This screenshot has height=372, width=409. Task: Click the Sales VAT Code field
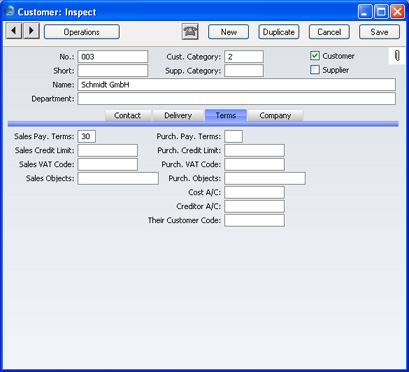[x=108, y=164]
